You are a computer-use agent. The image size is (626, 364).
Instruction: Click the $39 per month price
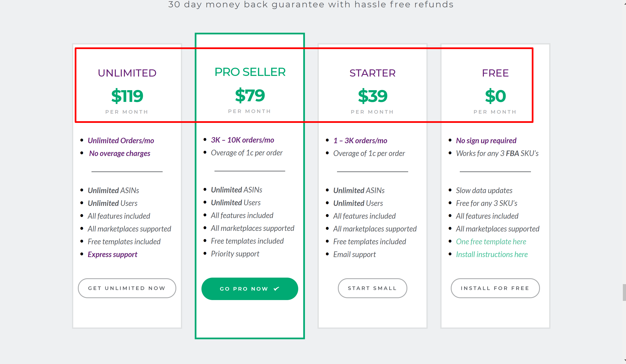click(x=372, y=96)
